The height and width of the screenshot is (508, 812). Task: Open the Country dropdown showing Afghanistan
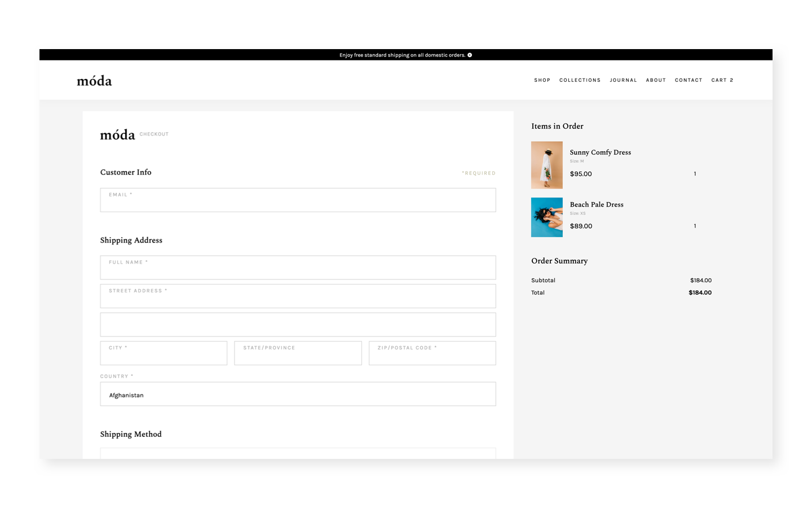298,394
